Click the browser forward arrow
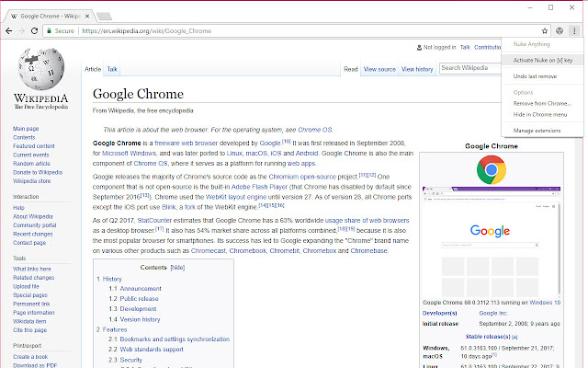588x368 pixels. click(x=22, y=30)
